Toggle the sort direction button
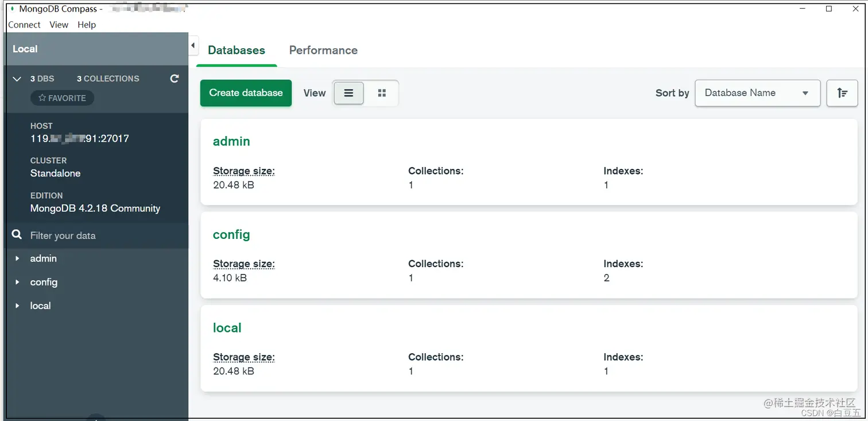This screenshot has height=421, width=868. click(x=842, y=93)
